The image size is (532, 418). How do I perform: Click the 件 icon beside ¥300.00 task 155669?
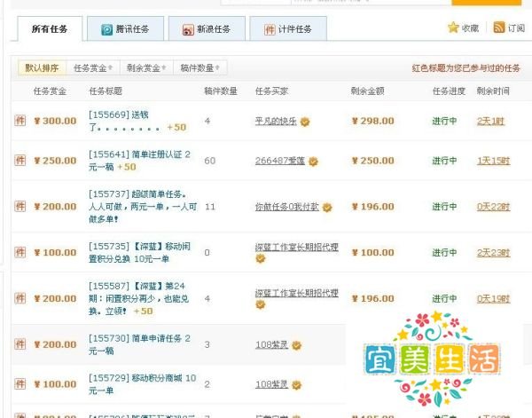20,121
